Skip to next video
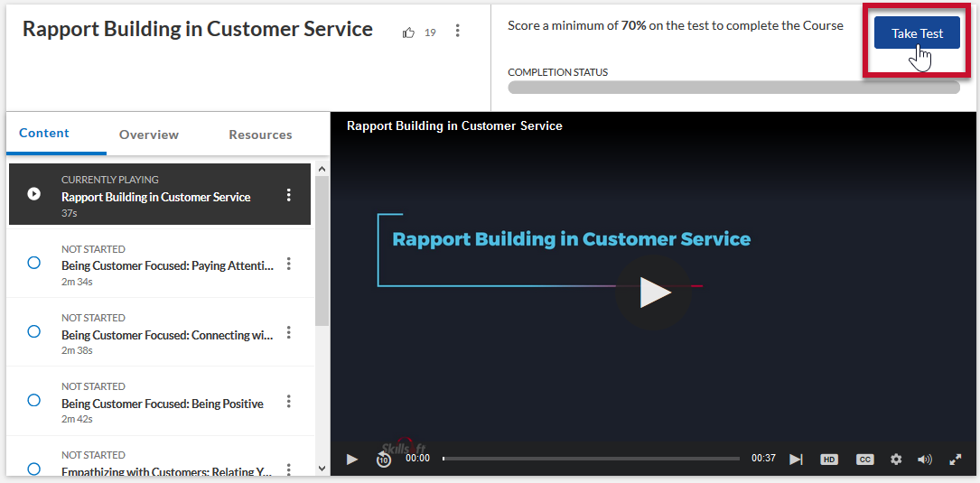The width and height of the screenshot is (980, 483). point(796,460)
